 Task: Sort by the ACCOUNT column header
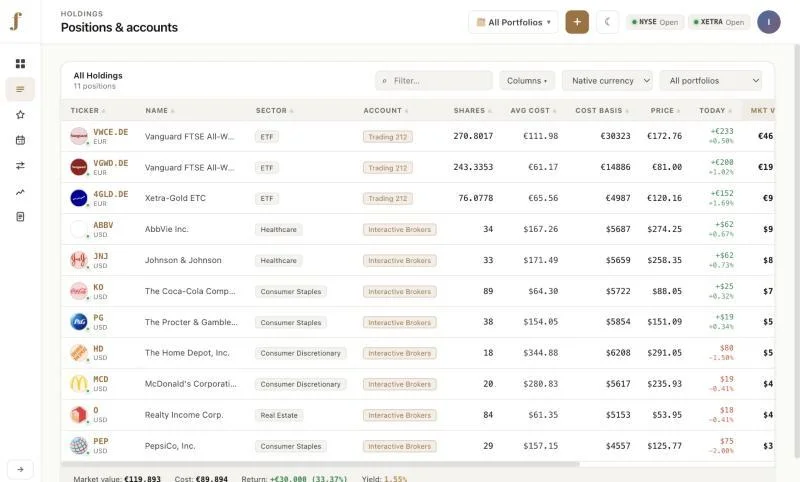(386, 110)
